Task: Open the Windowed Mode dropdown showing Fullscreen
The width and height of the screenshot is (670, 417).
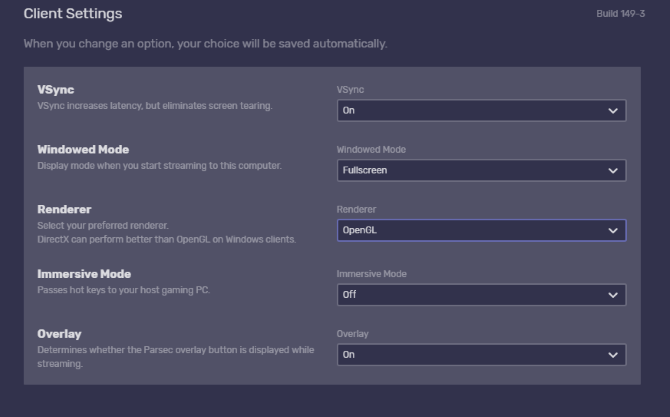Action: [x=481, y=171]
